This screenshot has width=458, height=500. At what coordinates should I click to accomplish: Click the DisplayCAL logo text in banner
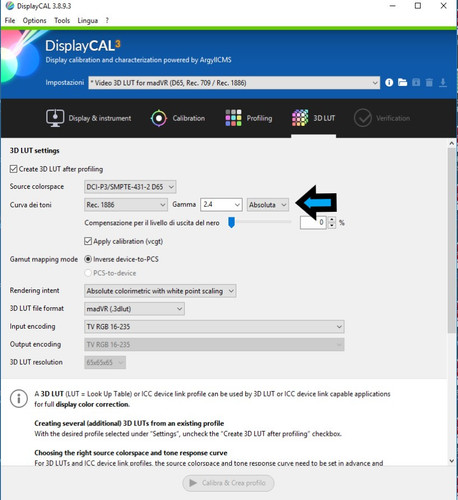83,46
